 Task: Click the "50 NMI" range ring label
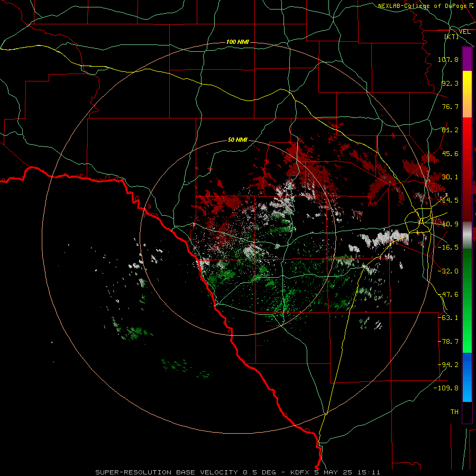coord(237,140)
